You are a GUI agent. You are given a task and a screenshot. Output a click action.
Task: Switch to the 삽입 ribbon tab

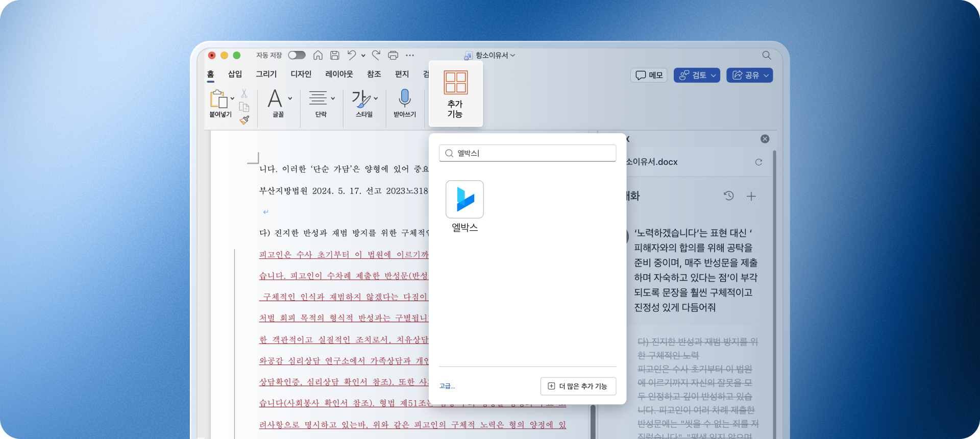[x=235, y=74]
